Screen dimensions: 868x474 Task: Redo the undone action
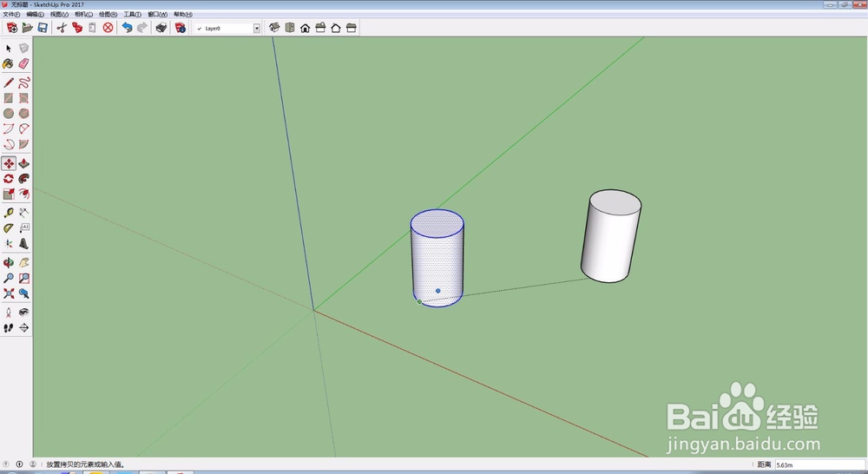tap(142, 28)
